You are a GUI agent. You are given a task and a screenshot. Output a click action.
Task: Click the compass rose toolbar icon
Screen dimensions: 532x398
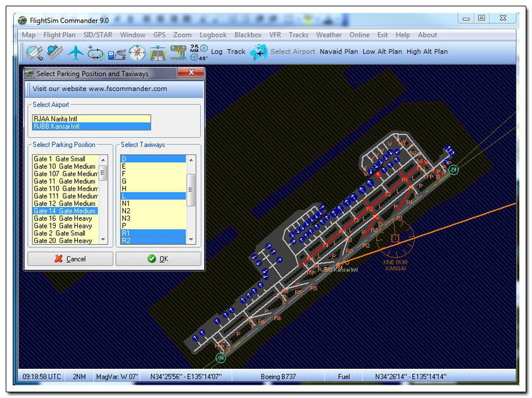click(x=137, y=53)
